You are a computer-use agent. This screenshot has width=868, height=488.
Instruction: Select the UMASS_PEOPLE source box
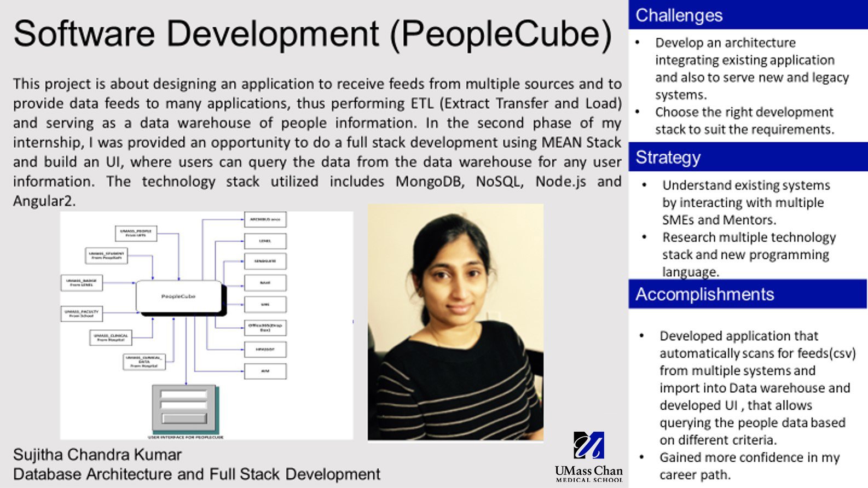coord(136,233)
